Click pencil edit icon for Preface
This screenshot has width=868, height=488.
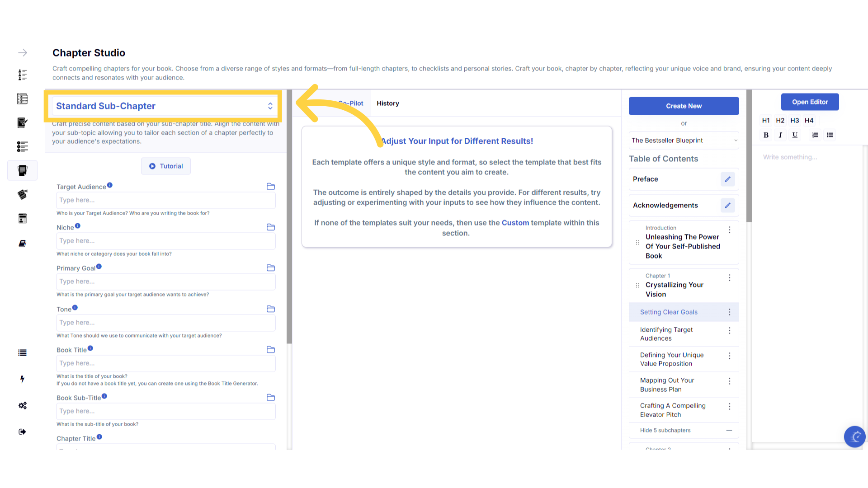pos(727,179)
